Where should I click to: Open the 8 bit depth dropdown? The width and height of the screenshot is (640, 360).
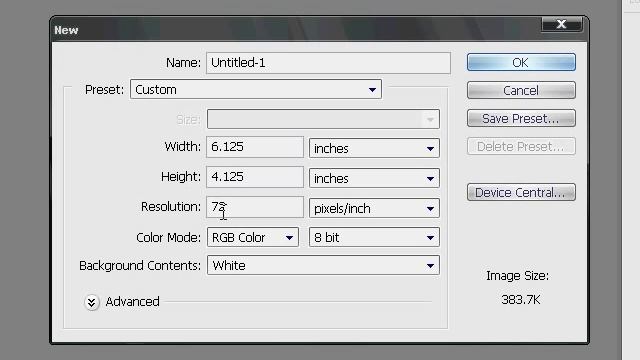point(374,237)
